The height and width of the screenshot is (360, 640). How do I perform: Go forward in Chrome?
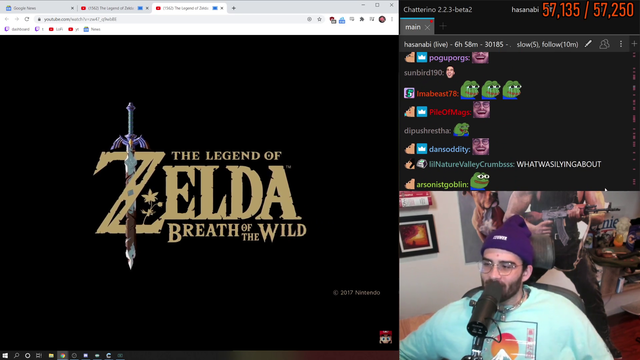[17, 19]
